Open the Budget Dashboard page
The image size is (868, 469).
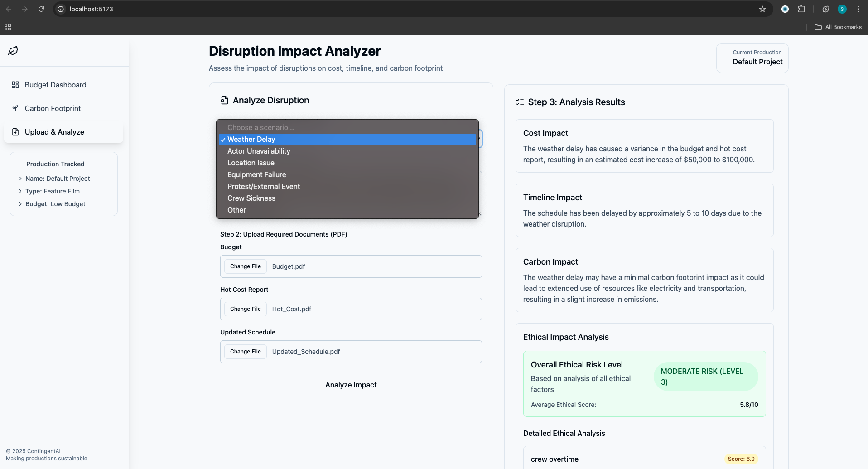click(x=63, y=85)
